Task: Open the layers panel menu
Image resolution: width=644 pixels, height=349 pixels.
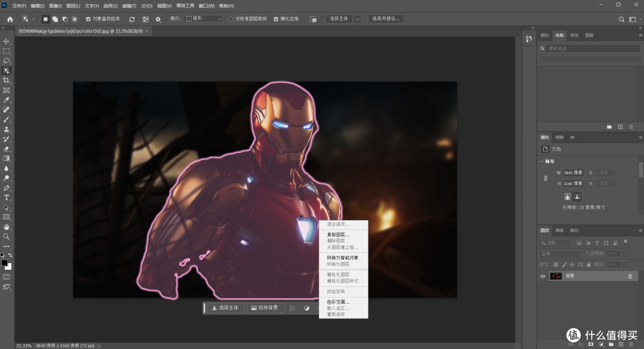Action: (x=640, y=230)
